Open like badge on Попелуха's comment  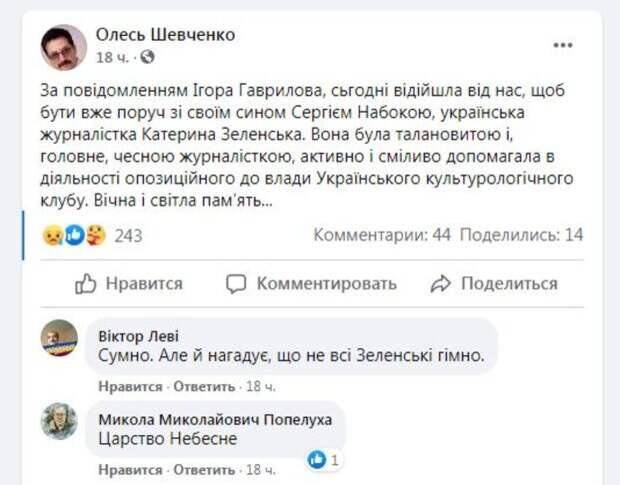click(x=325, y=459)
